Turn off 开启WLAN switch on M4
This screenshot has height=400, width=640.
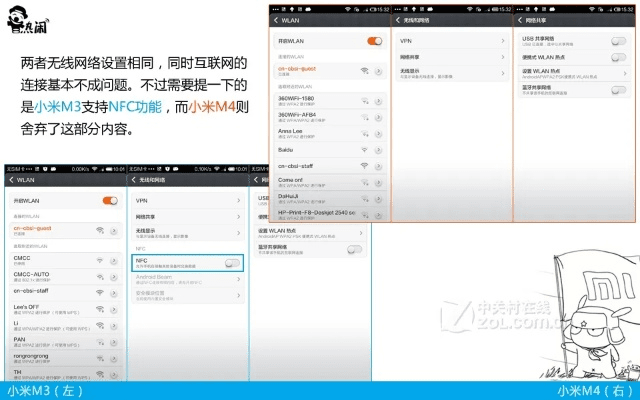pyautogui.click(x=375, y=41)
